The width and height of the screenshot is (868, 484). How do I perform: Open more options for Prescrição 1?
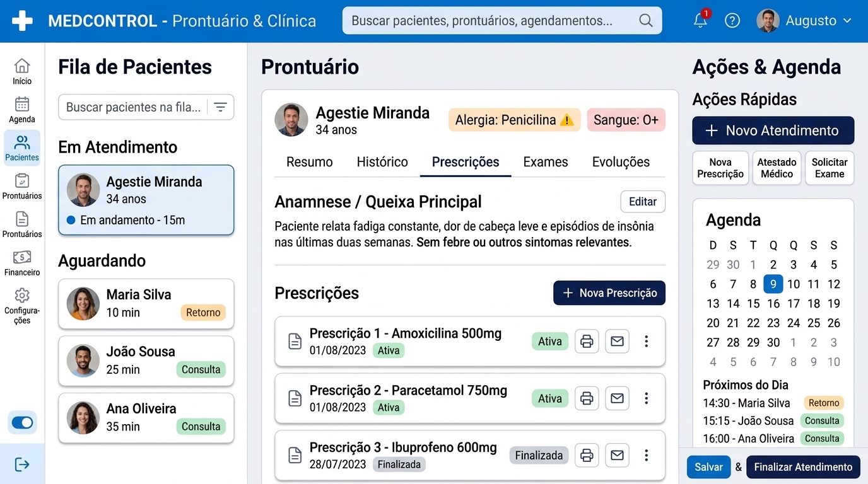pos(646,342)
